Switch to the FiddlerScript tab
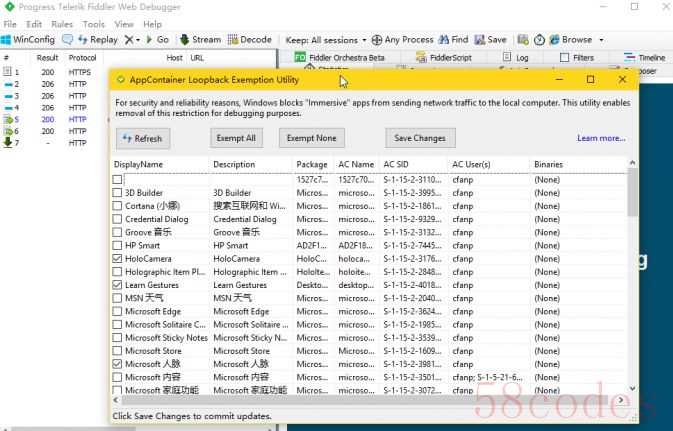 pos(444,58)
